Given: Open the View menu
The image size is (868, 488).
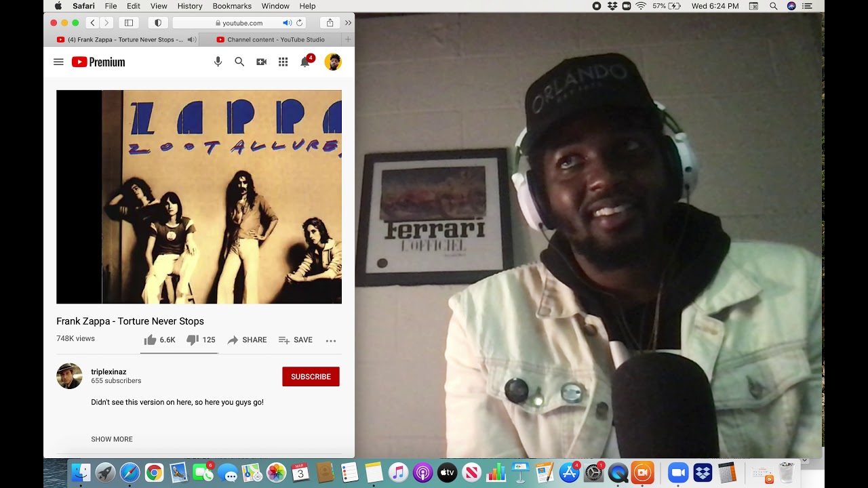Looking at the screenshot, I should point(159,6).
